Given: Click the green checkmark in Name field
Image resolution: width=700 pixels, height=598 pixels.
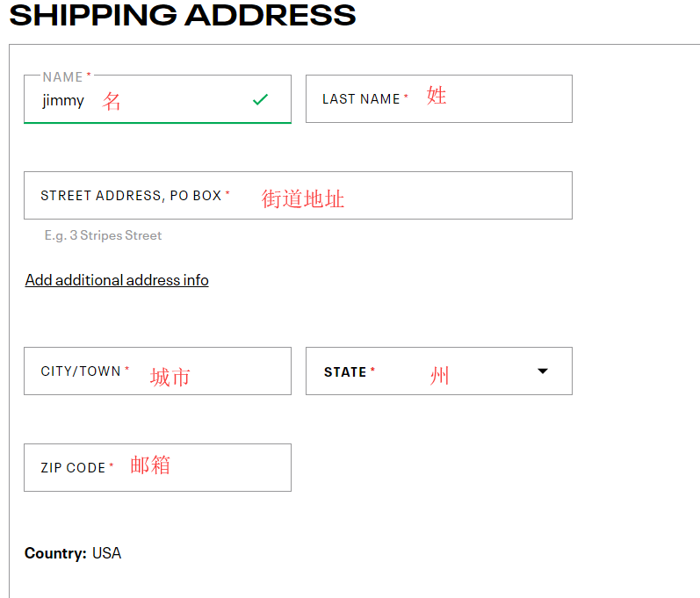Looking at the screenshot, I should (x=260, y=100).
